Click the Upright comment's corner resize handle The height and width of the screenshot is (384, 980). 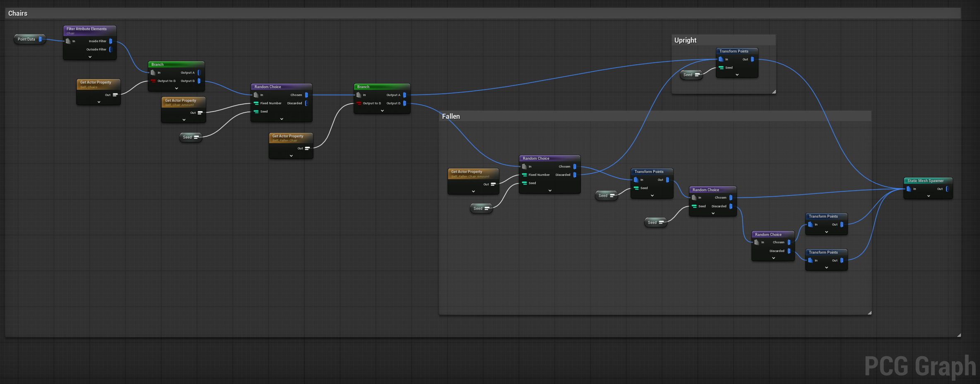point(774,92)
